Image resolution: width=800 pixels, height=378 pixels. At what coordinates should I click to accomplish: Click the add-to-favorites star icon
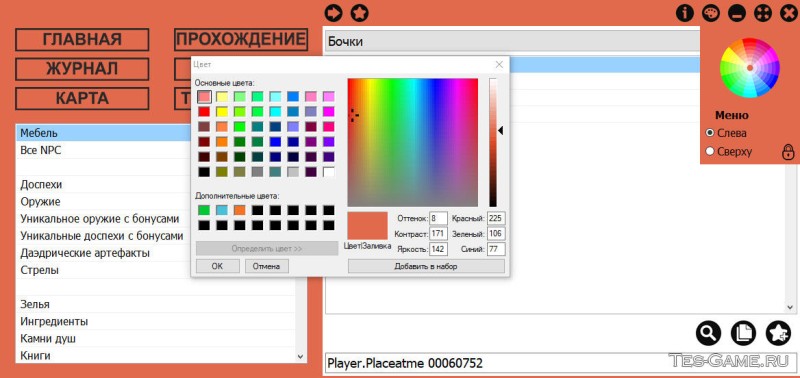(x=778, y=333)
